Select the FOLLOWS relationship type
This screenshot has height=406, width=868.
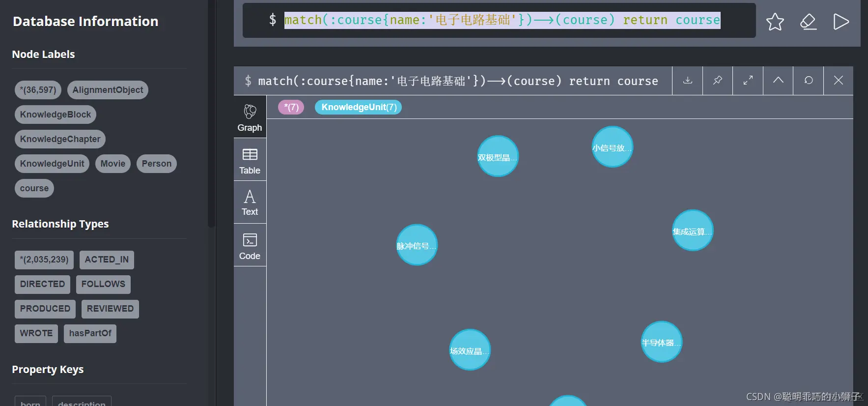tap(103, 284)
